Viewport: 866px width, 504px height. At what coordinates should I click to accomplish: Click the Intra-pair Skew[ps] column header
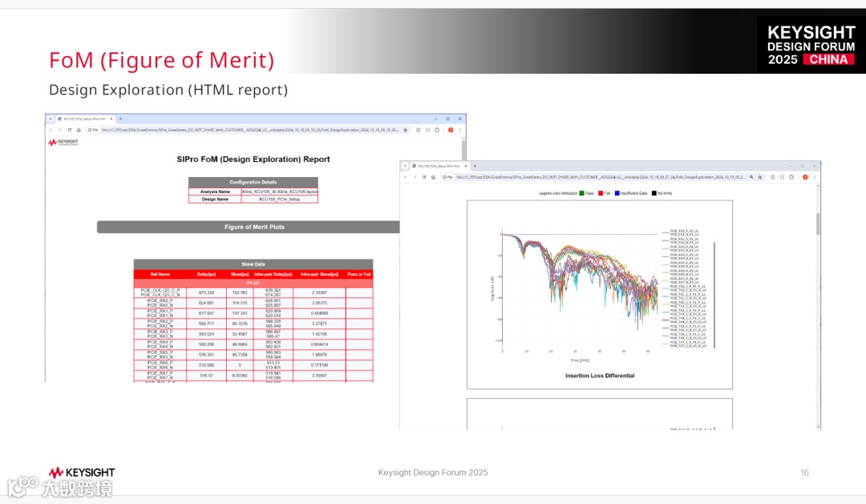[319, 274]
